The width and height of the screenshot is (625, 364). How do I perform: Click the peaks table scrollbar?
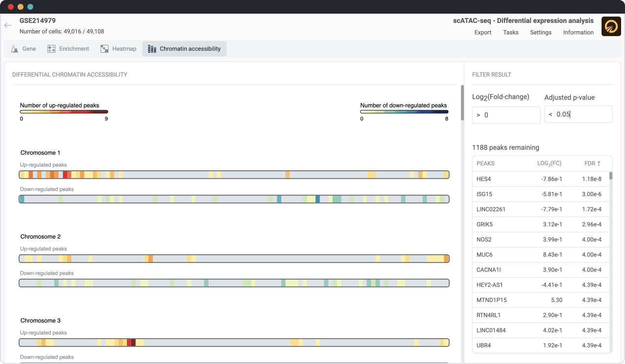coord(610,176)
